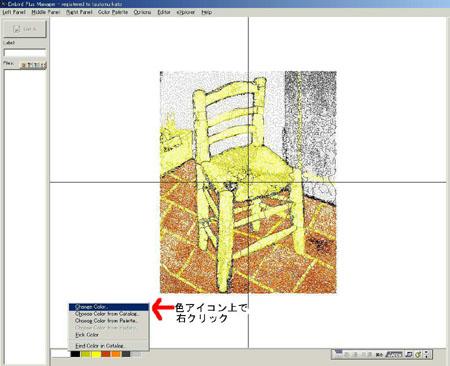Click the bright yellow color swatch

pos(96,354)
